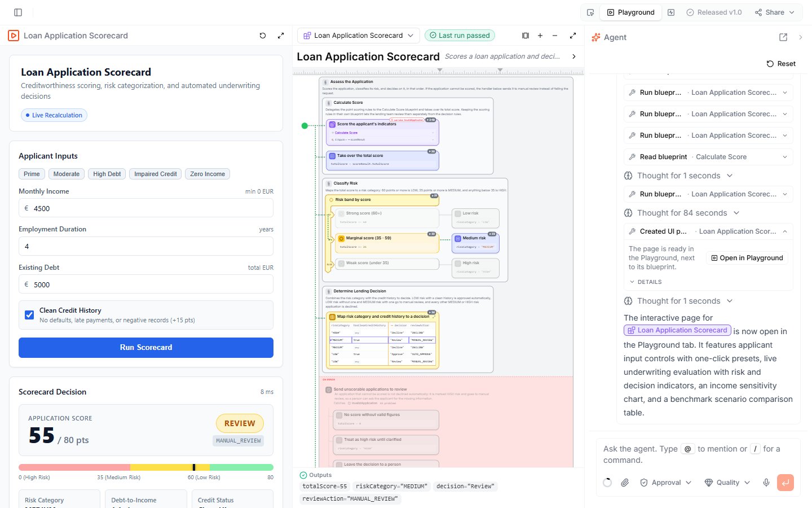812x508 pixels.
Task: Open the Agent panel in new window
Action: coord(783,37)
